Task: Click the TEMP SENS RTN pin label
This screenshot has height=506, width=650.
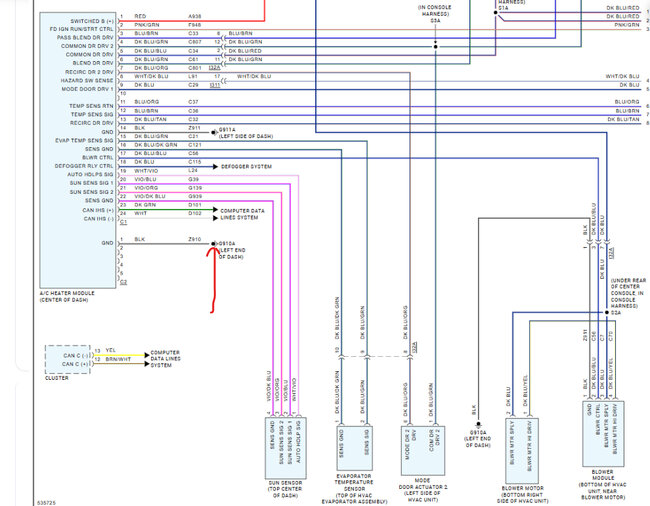Action: pos(91,106)
